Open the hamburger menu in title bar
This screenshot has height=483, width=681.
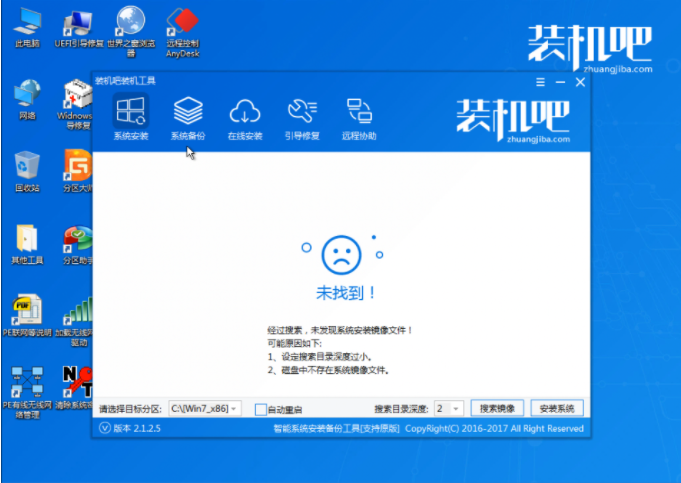point(541,83)
